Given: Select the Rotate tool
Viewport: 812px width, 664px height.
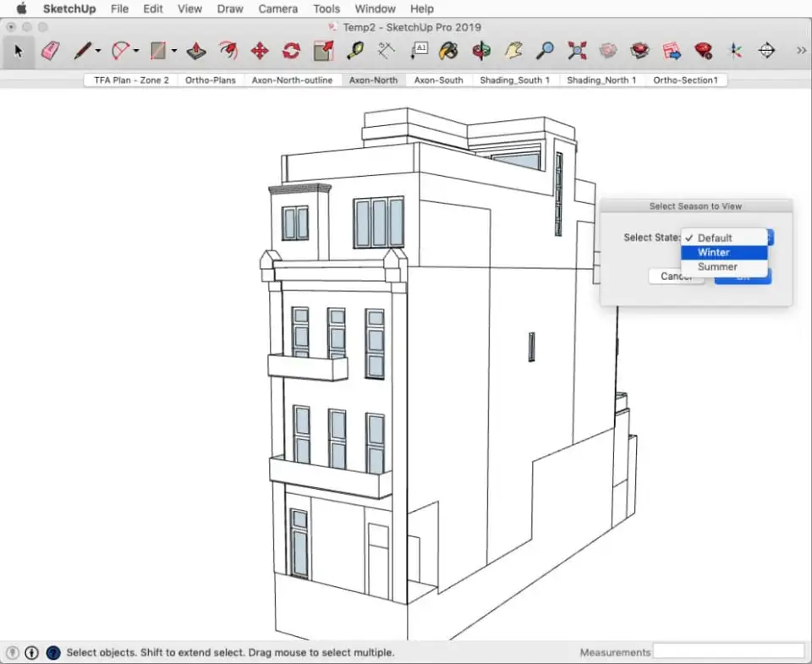Looking at the screenshot, I should [291, 51].
